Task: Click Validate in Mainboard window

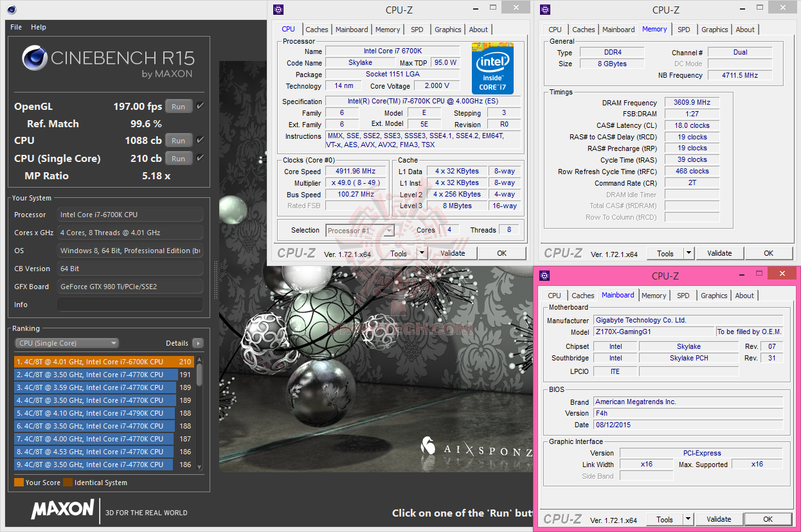Action: (719, 519)
